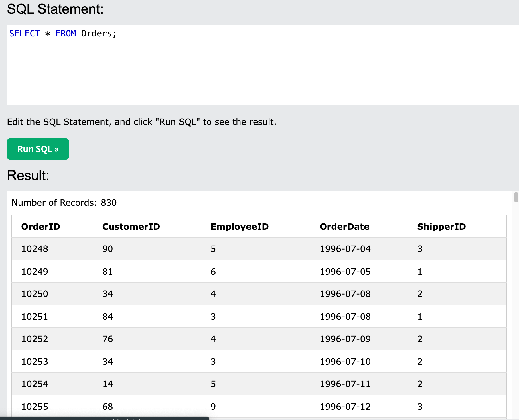Click the EmployeeID column header
519x420 pixels.
[x=239, y=227]
